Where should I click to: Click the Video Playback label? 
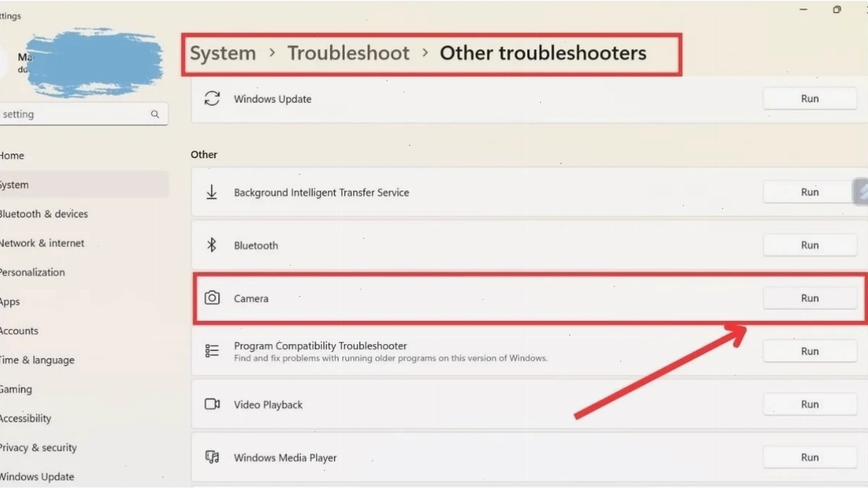coord(268,404)
